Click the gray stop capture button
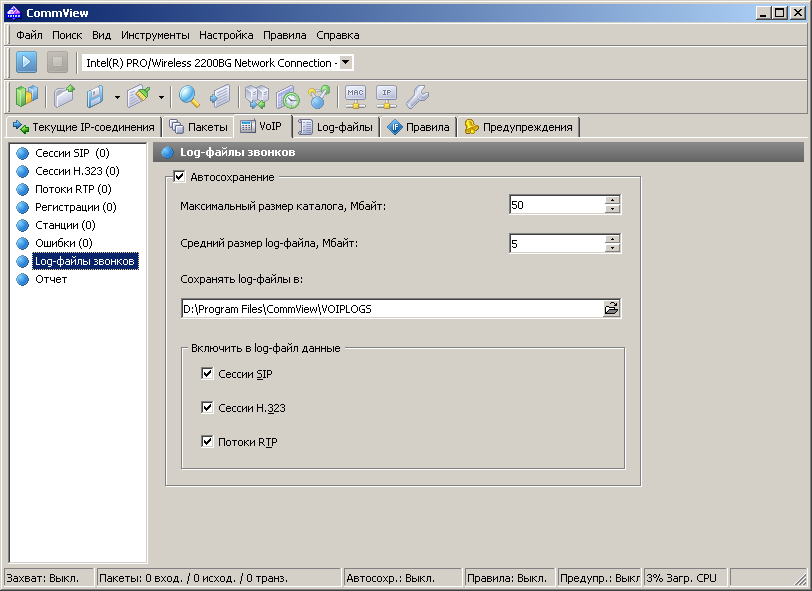 57,63
